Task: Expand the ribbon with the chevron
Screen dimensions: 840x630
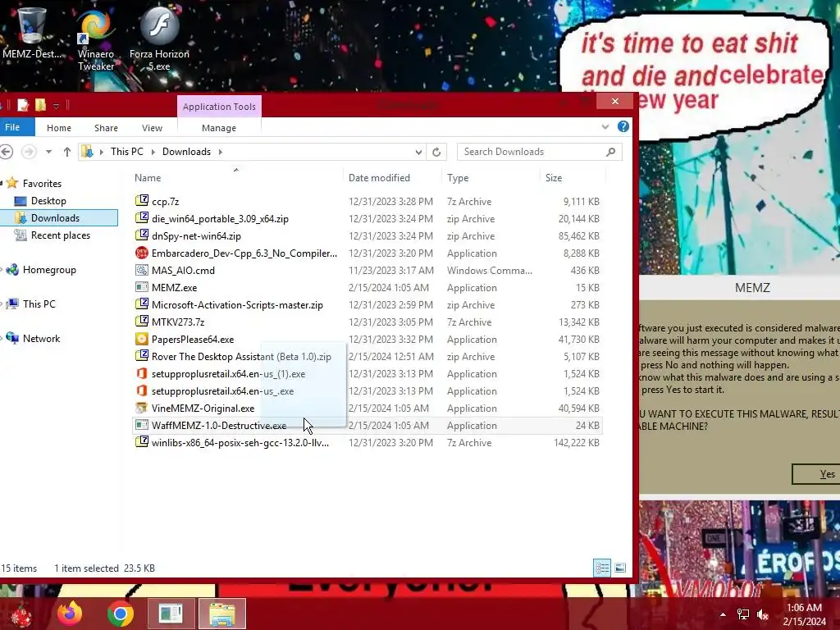Action: [x=605, y=127]
